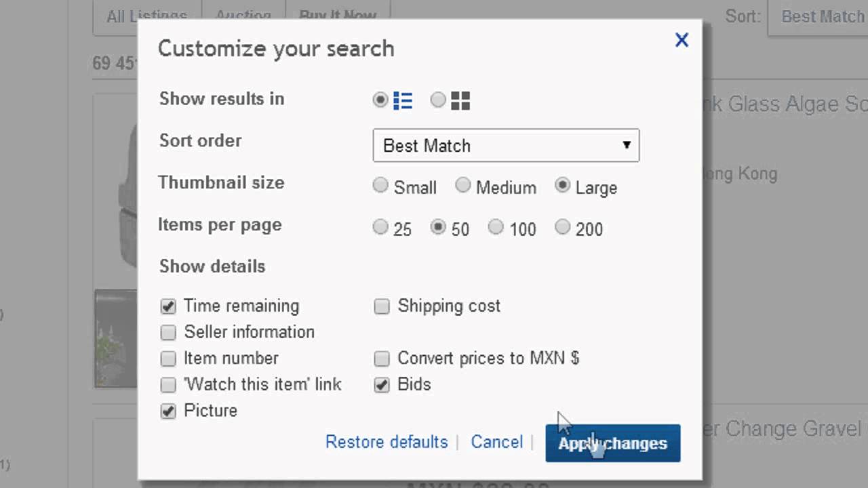Set items per page to 100
The height and width of the screenshot is (488, 868).
[x=496, y=228]
